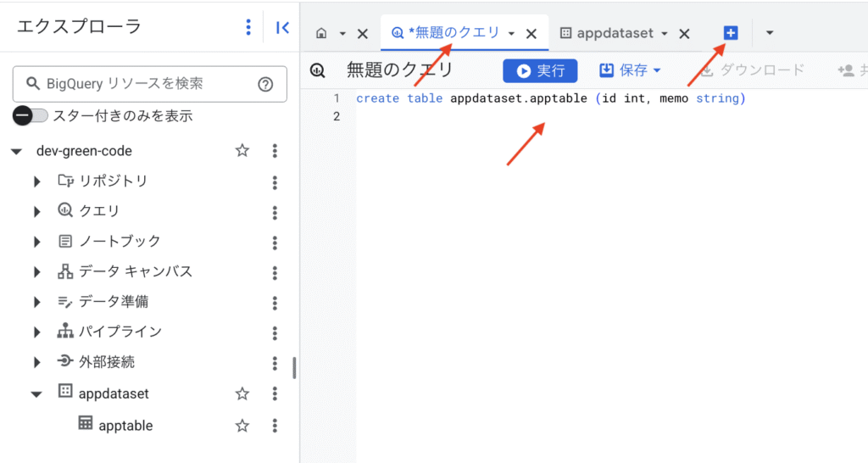Image resolution: width=868 pixels, height=463 pixels.
Task: Collapse the appdataset dataset node
Action: 36,394
